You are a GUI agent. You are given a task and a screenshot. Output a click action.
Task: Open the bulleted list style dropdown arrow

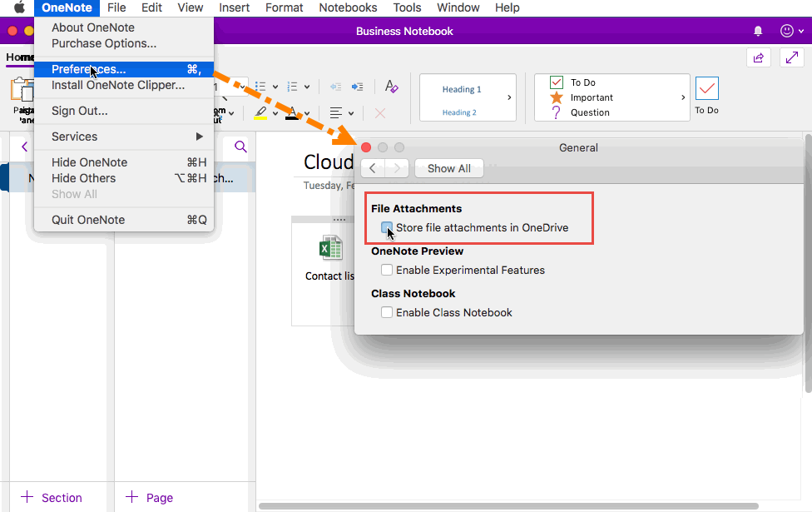[x=275, y=87]
